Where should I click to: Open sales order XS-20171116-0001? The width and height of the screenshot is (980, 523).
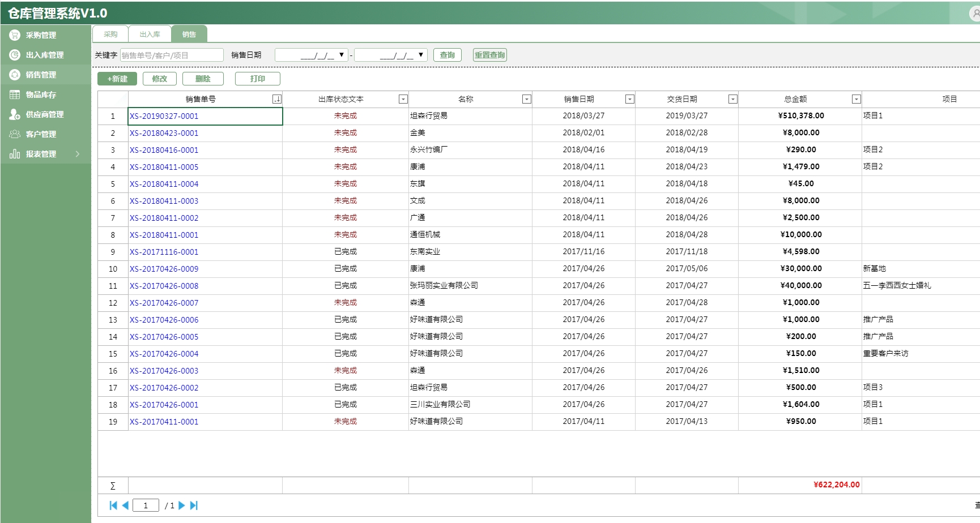click(164, 252)
